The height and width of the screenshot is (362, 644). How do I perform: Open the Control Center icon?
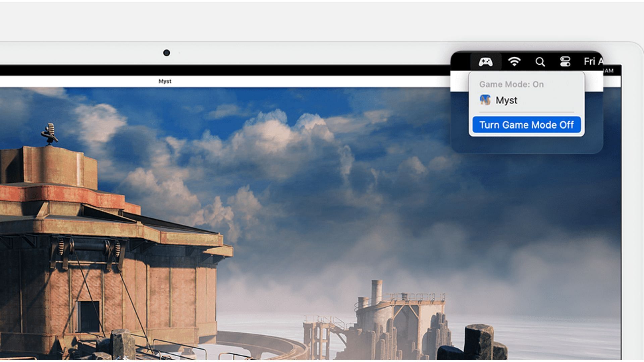click(565, 62)
